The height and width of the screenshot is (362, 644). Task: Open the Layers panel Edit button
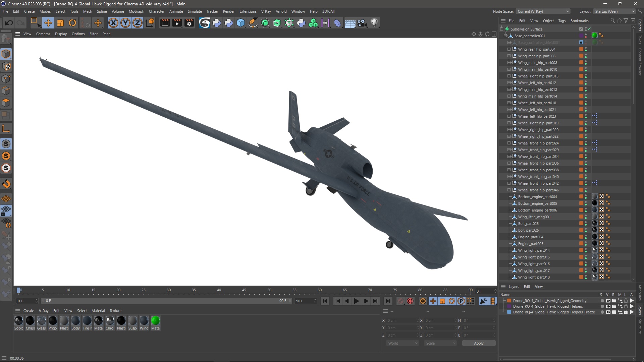pyautogui.click(x=527, y=287)
